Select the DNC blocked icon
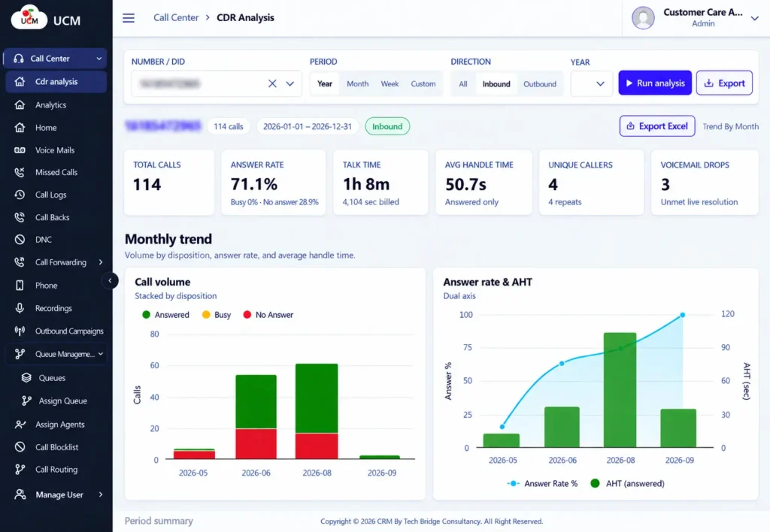The height and width of the screenshot is (532, 770). (x=20, y=240)
